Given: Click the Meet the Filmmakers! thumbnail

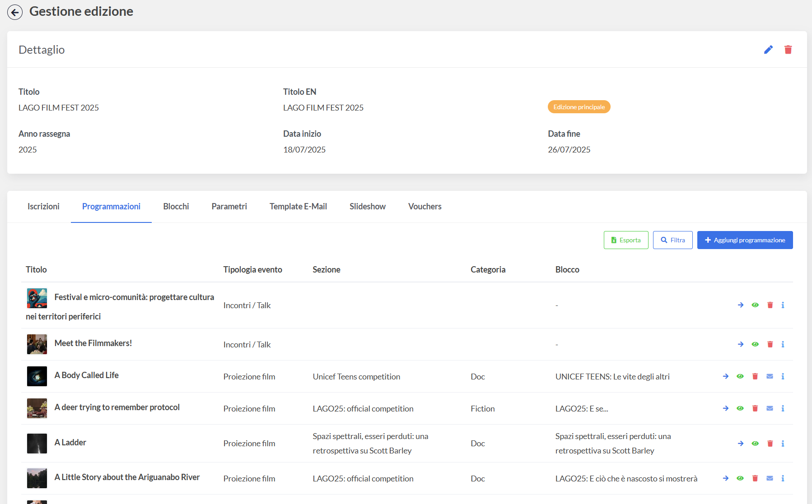Looking at the screenshot, I should pyautogui.click(x=37, y=344).
